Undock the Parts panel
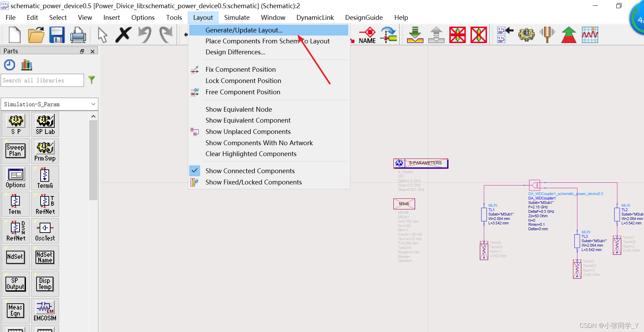This screenshot has width=644, height=332. pyautogui.click(x=82, y=51)
